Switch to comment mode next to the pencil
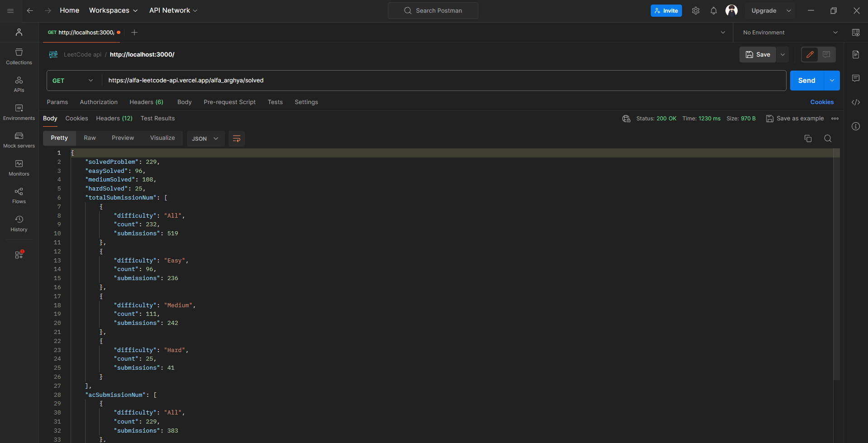 point(826,55)
